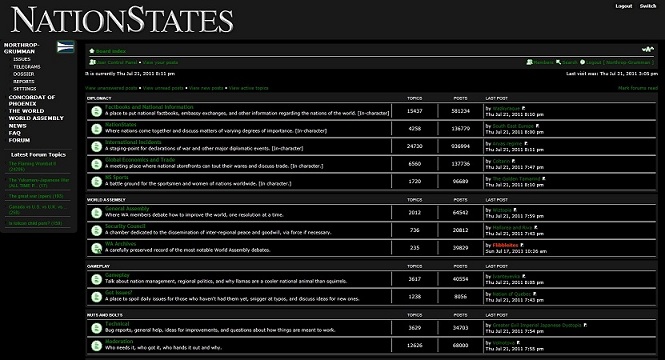The image size is (665, 360).
Task: Click View active topics
Action: pyautogui.click(x=249, y=88)
